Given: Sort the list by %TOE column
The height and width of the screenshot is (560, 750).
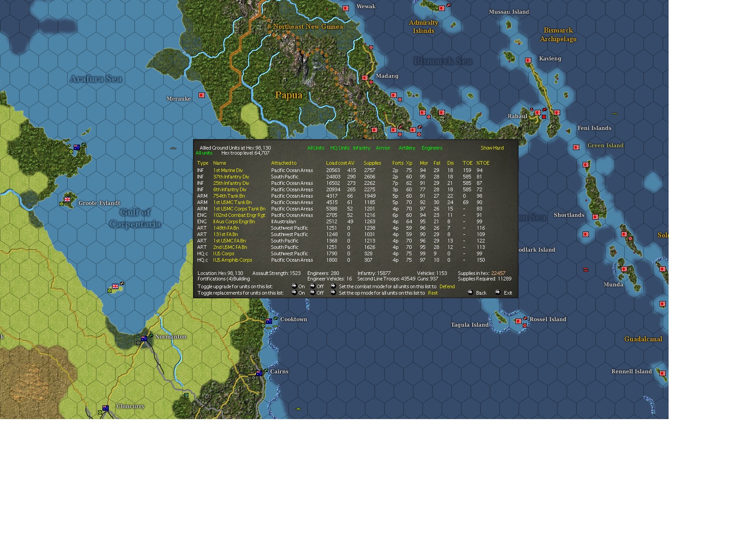Looking at the screenshot, I should pos(482,163).
